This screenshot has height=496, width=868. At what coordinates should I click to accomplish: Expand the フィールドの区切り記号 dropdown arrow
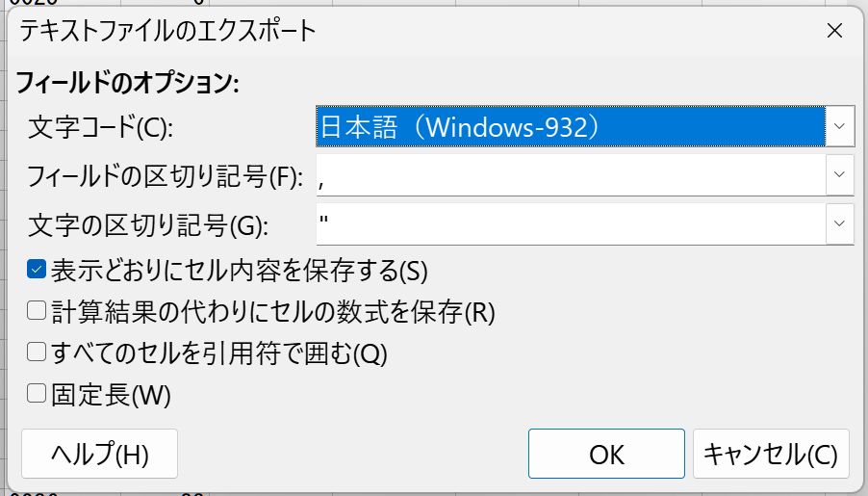[x=840, y=175]
